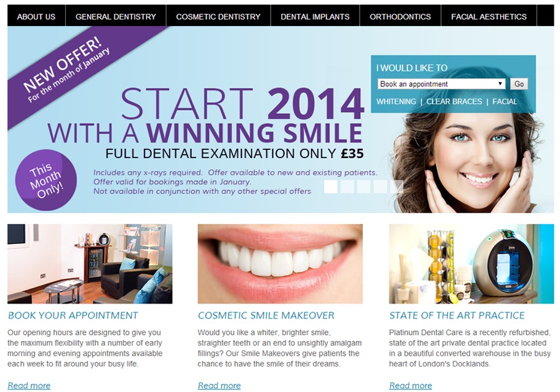Click the fifth slider indicator square
The width and height of the screenshot is (560, 392).
click(396, 187)
